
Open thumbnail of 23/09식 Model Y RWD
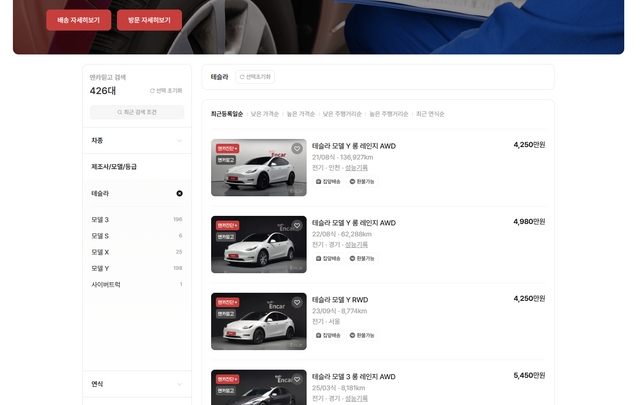[259, 321]
